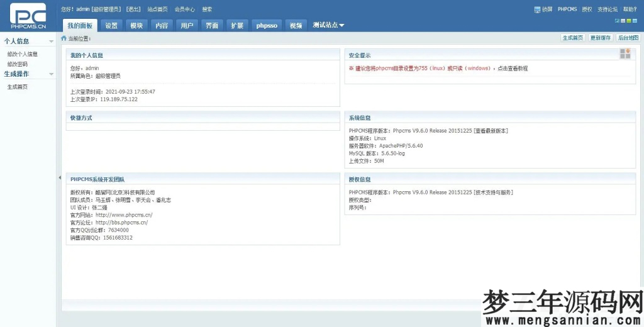Click the 快捷方式 panel header

pyautogui.click(x=203, y=118)
